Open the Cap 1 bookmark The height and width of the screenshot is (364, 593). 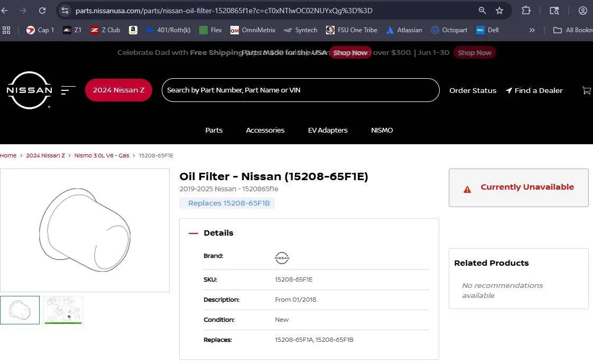pos(40,30)
